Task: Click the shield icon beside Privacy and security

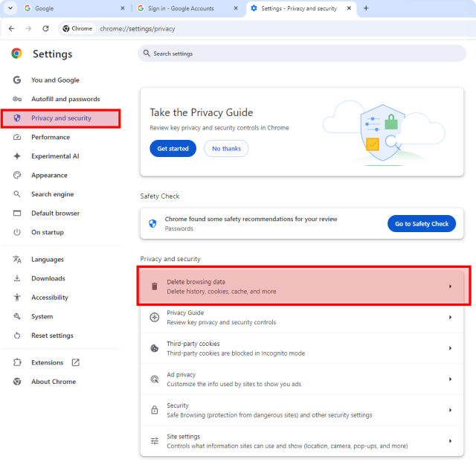Action: point(17,118)
